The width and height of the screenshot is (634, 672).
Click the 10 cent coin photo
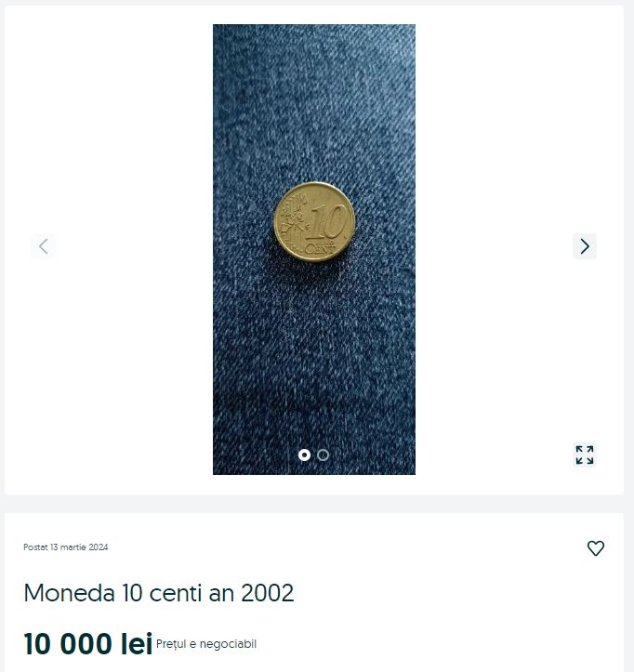click(x=314, y=249)
